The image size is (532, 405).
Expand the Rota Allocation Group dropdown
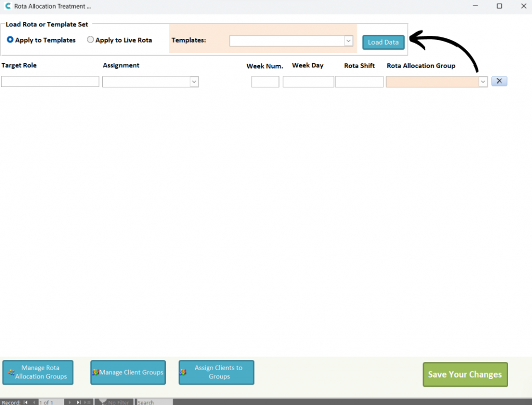pos(483,82)
